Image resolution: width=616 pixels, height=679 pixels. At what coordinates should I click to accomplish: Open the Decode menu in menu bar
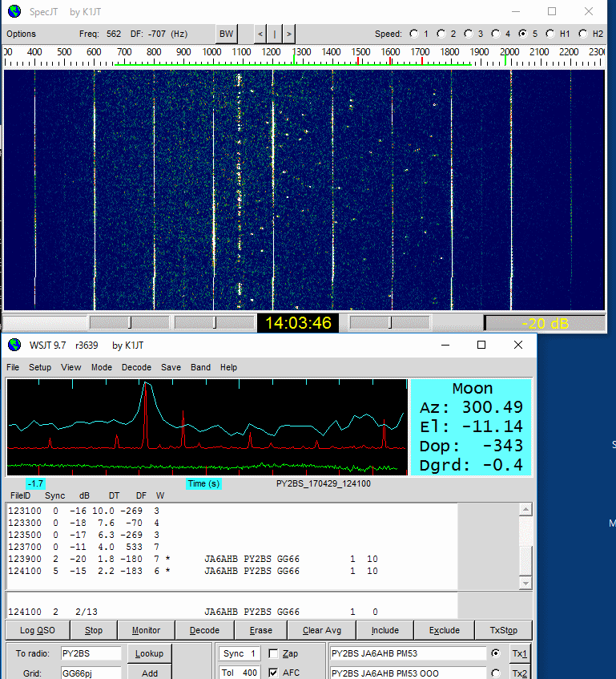pyautogui.click(x=136, y=367)
